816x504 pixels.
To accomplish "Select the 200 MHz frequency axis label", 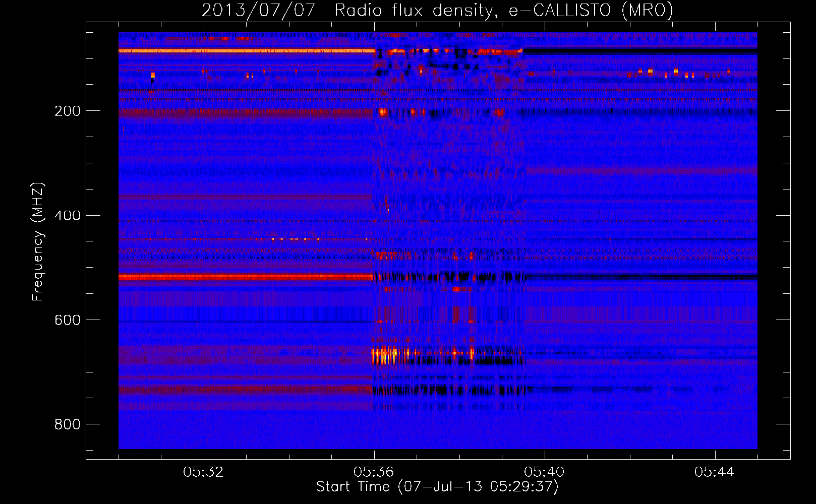I will (x=68, y=111).
